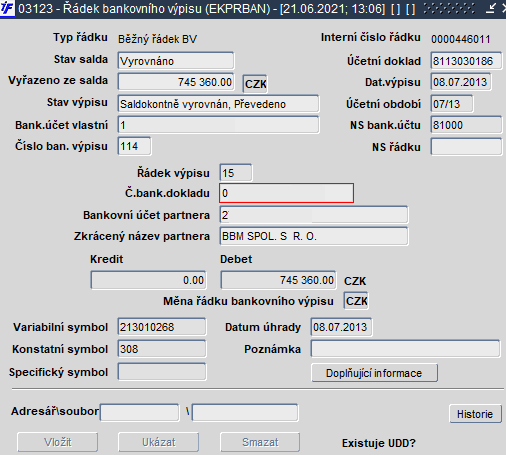Click the Bank.účet vlastní field
The height and width of the screenshot is (455, 506).
(218, 125)
